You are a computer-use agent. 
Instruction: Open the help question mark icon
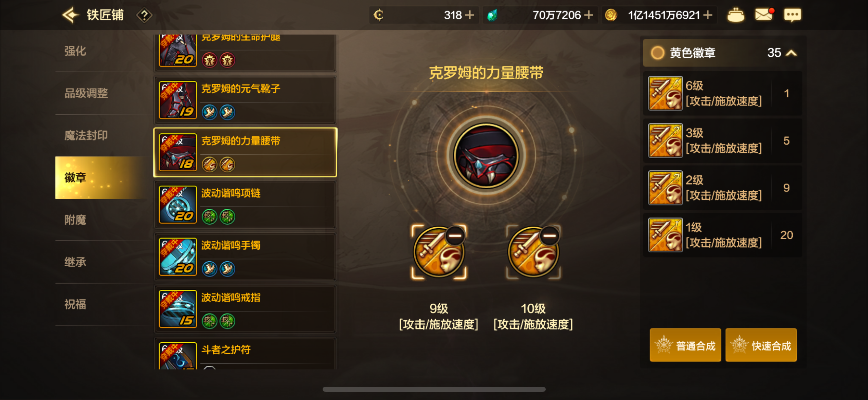[x=144, y=15]
